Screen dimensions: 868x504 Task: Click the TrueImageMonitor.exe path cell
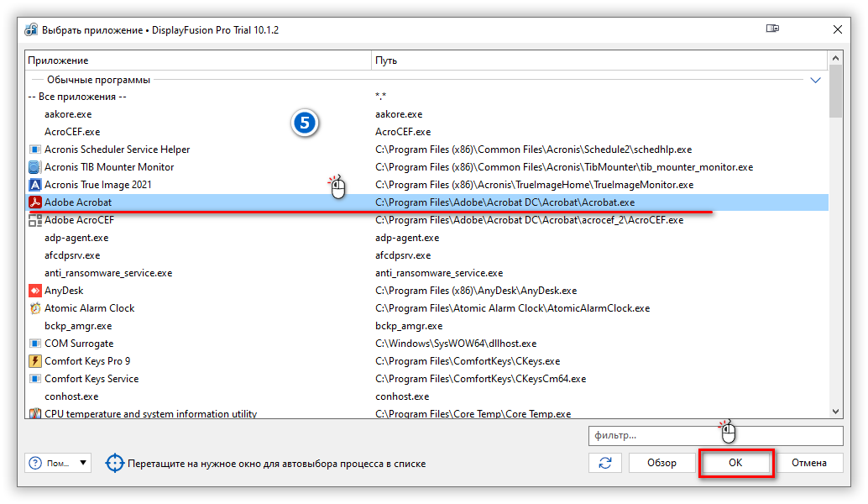click(x=534, y=185)
